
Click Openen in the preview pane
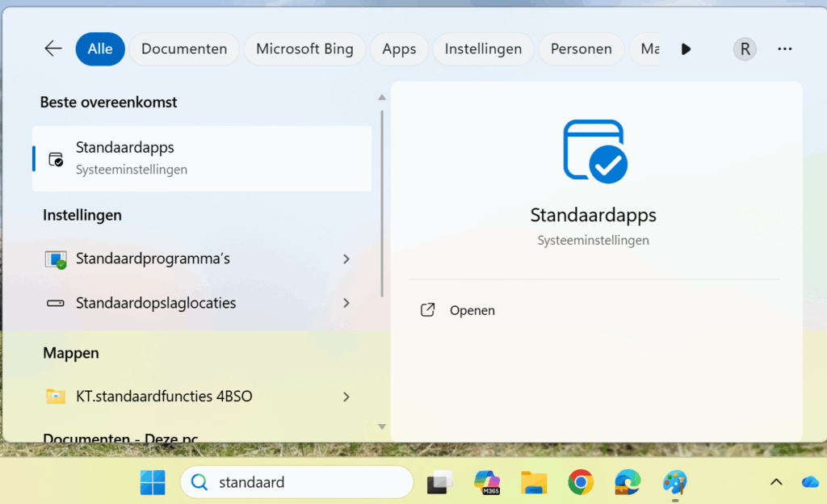[472, 310]
